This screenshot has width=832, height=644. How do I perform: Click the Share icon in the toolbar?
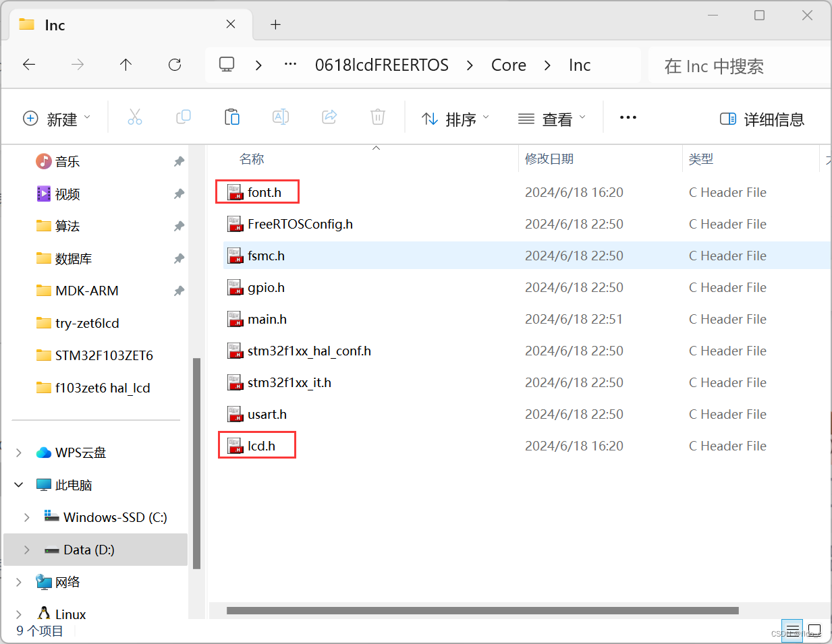pos(329,117)
